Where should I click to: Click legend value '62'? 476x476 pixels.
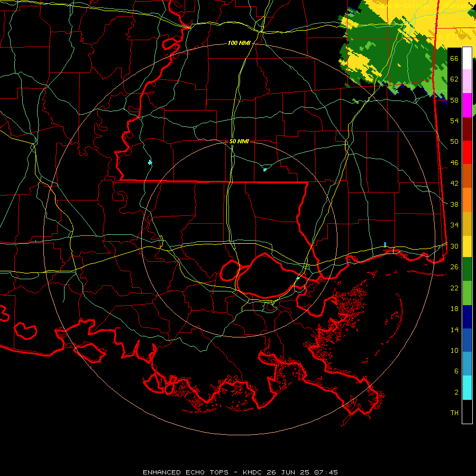tap(454, 79)
